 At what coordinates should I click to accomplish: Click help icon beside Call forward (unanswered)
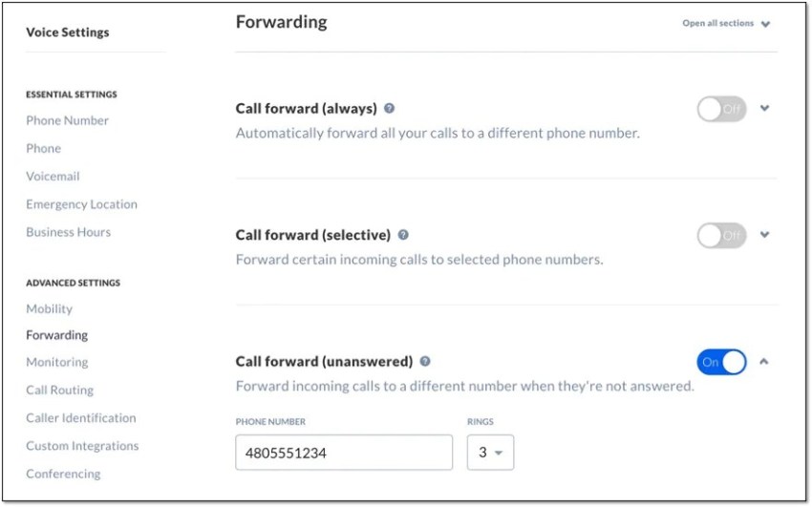coord(425,361)
